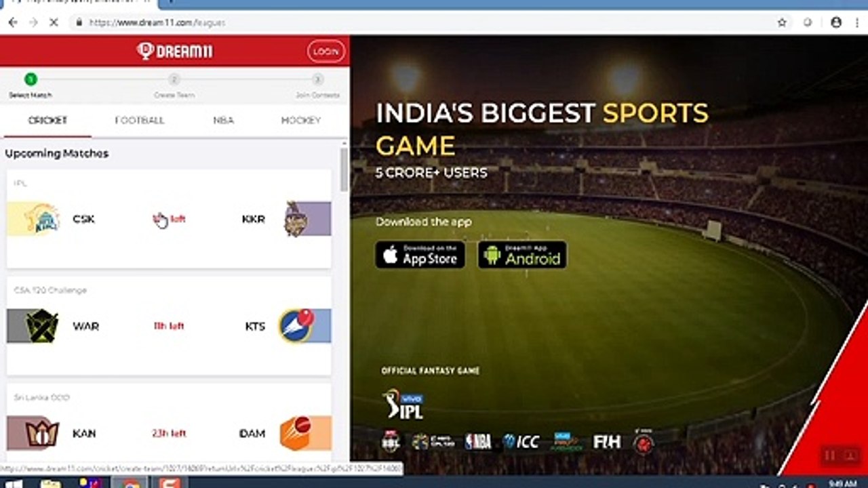Screen dimensions: 868x488
Task: Click the FIH partner logo
Action: pyautogui.click(x=607, y=442)
